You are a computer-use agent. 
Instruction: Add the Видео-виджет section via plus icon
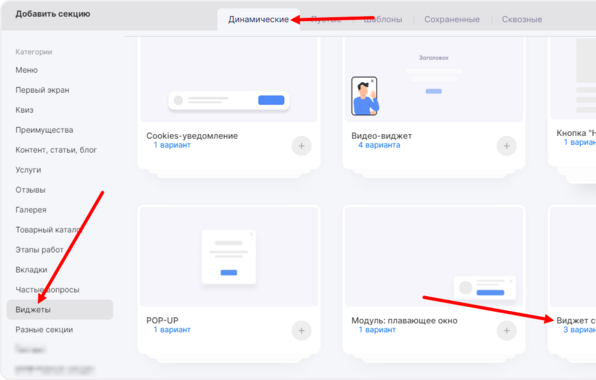tap(506, 146)
